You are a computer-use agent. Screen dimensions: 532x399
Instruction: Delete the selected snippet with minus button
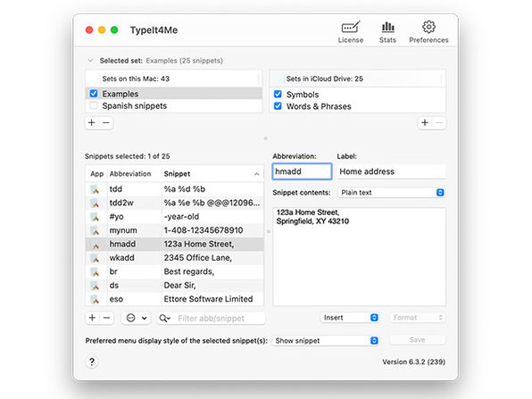click(x=106, y=318)
